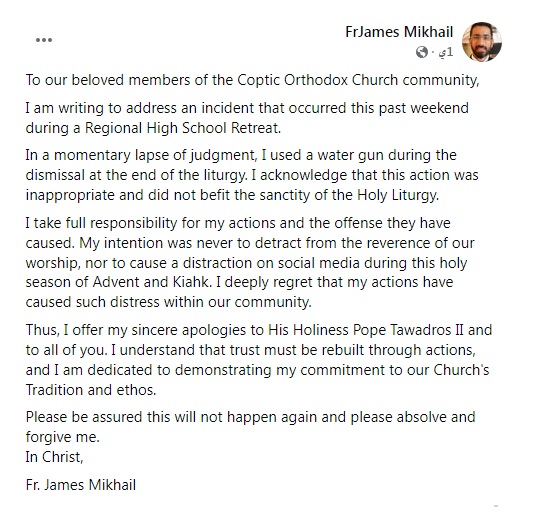Click the words "Pope Tawadros II"
Image resolution: width=555 pixels, height=523 pixels.
click(x=408, y=330)
